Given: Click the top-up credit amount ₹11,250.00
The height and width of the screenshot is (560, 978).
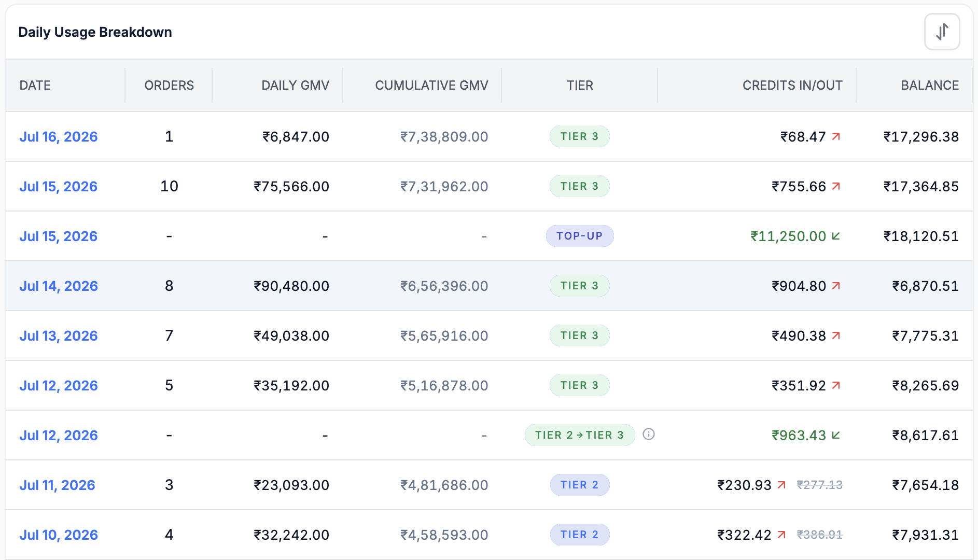Looking at the screenshot, I should [788, 236].
